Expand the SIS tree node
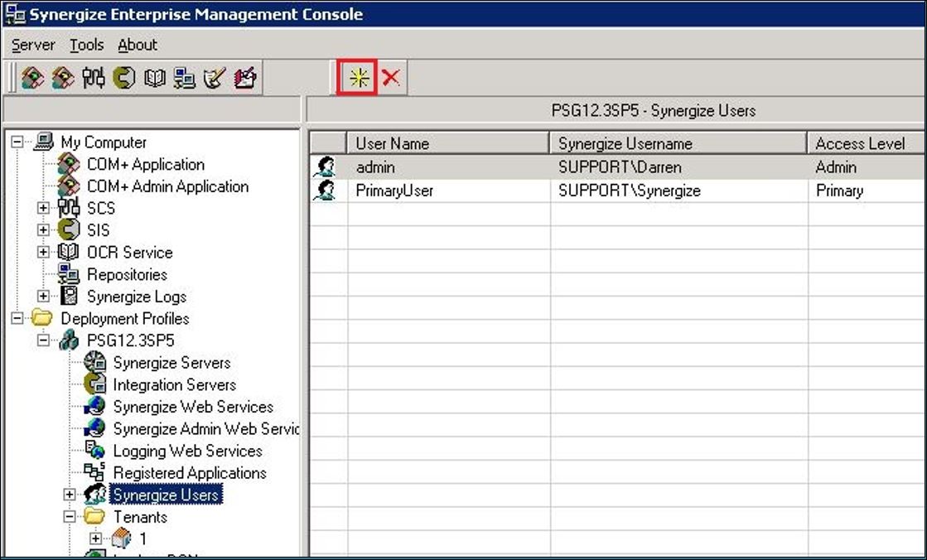The image size is (927, 560). pyautogui.click(x=43, y=230)
